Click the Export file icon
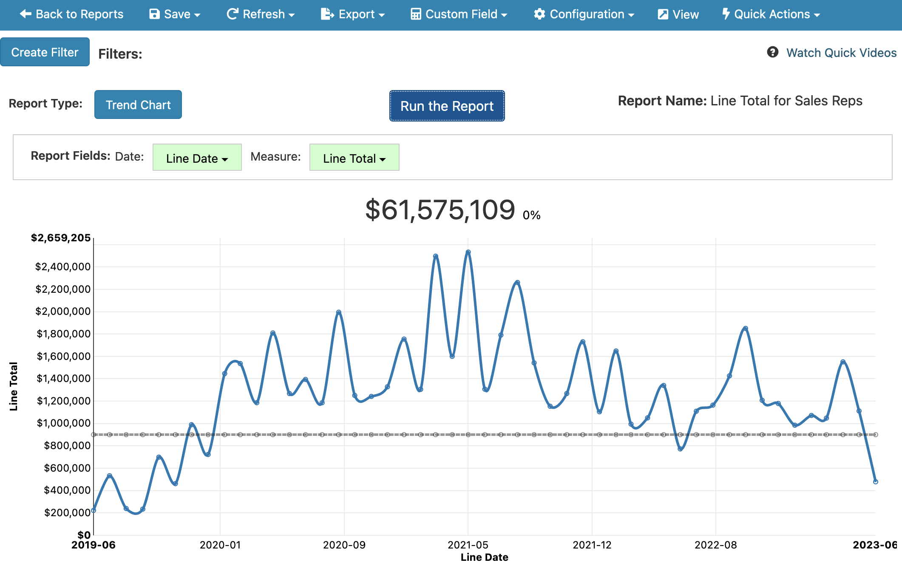 pos(327,14)
